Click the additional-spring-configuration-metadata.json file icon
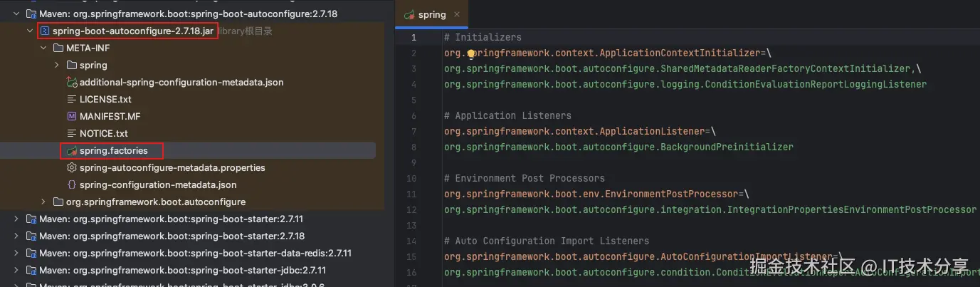 [71, 83]
